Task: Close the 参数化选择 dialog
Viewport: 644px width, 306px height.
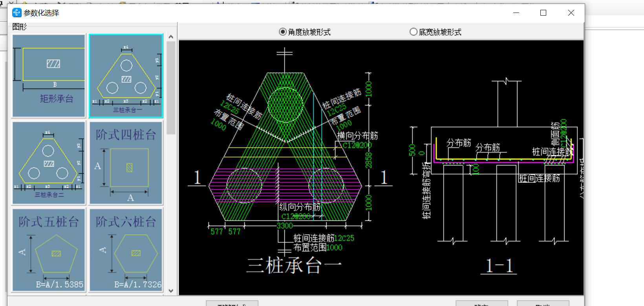Action: (x=571, y=13)
